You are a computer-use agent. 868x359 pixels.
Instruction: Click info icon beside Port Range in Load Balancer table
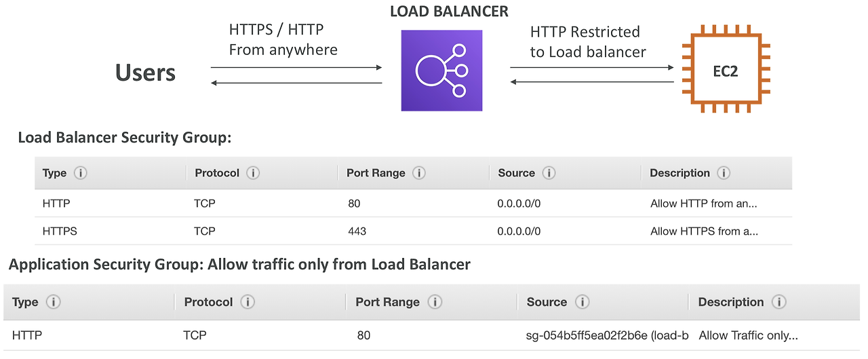pos(418,173)
